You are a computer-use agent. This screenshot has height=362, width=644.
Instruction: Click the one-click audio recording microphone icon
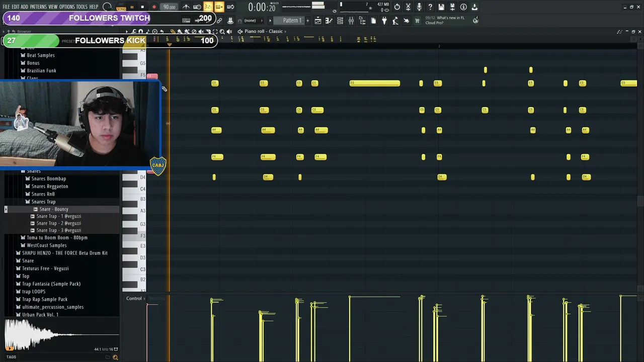click(419, 7)
